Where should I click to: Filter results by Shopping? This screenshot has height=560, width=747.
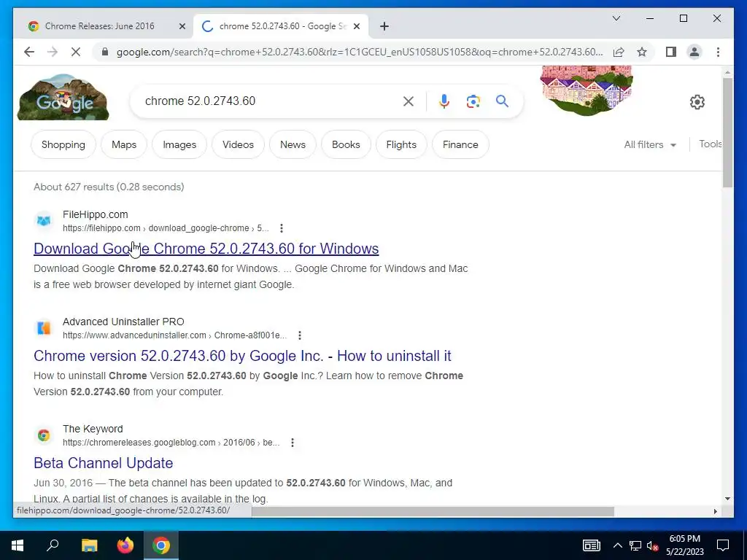pyautogui.click(x=63, y=144)
